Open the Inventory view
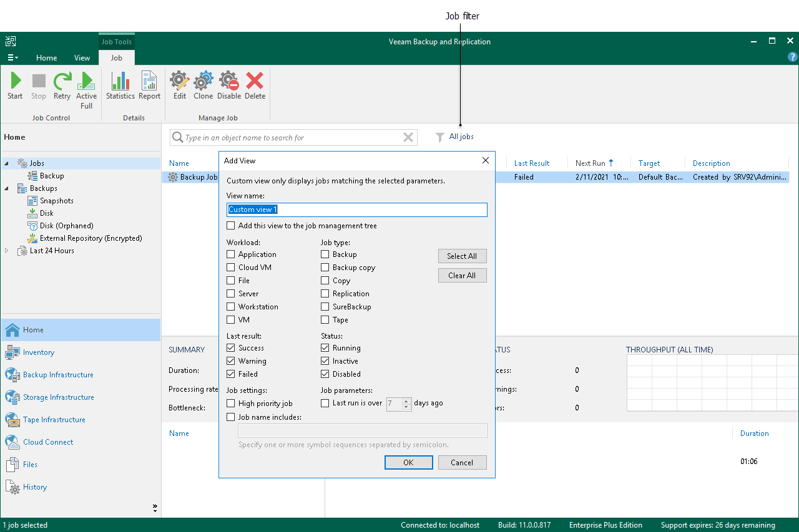The image size is (799, 532). [80, 352]
